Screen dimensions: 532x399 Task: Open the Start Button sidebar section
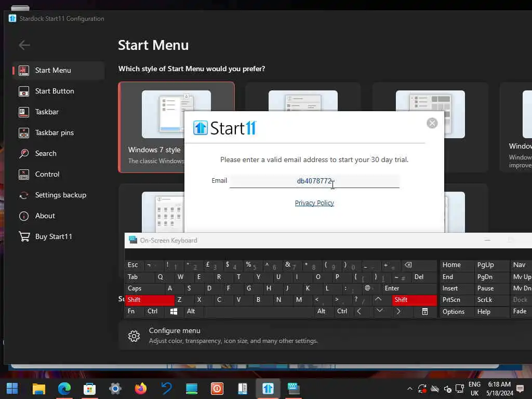coord(58,91)
